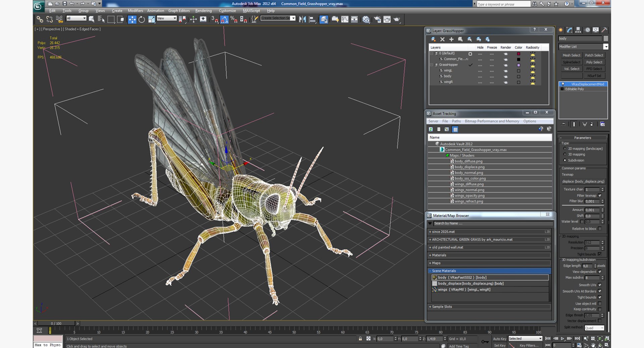The height and width of the screenshot is (348, 644).
Task: Toggle the Filter texmap checkbox
Action: click(x=600, y=195)
